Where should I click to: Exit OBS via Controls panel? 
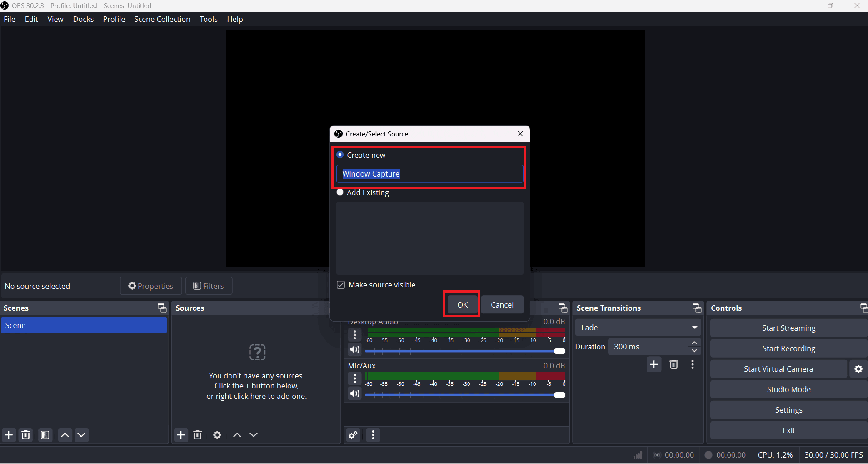pos(789,430)
